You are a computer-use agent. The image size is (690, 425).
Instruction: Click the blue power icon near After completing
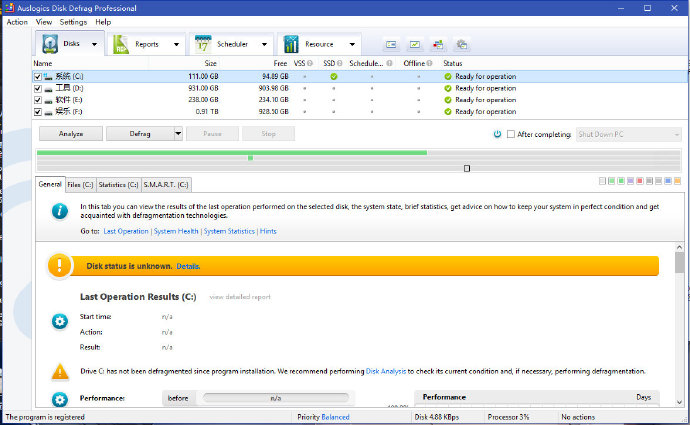497,134
